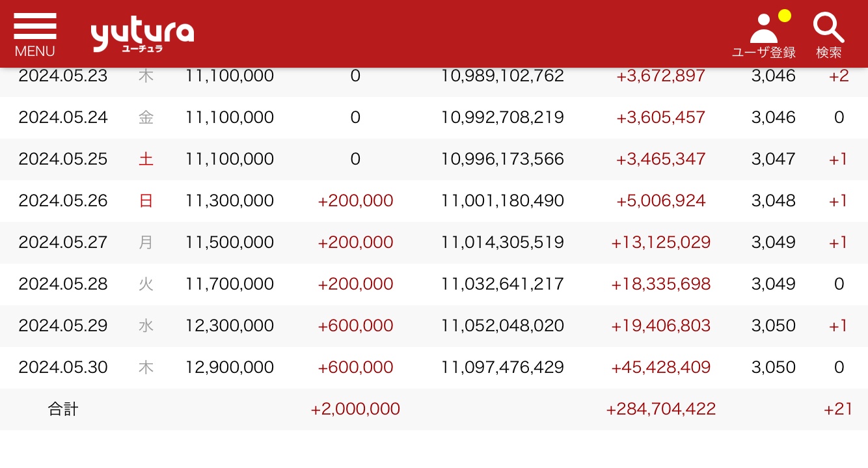The height and width of the screenshot is (468, 868).
Task: Click the +2,000,000 subscriber total
Action: click(355, 409)
